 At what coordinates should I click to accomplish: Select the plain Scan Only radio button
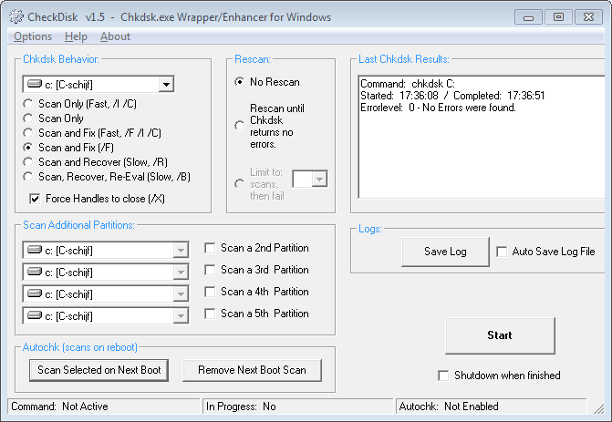click(28, 118)
